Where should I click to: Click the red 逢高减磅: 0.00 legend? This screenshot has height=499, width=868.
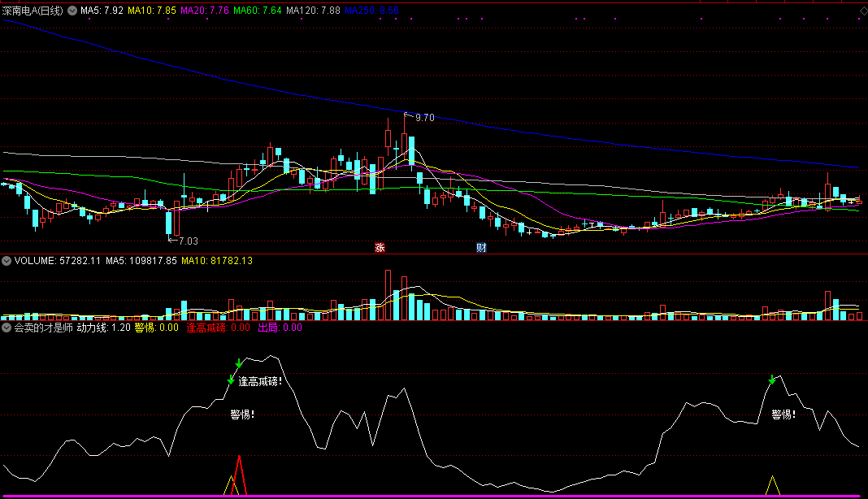click(x=218, y=328)
